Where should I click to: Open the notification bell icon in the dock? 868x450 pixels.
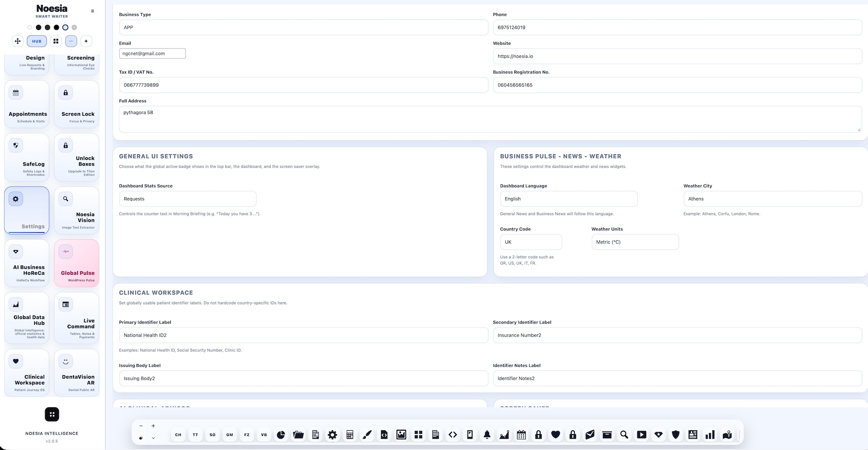coord(487,435)
